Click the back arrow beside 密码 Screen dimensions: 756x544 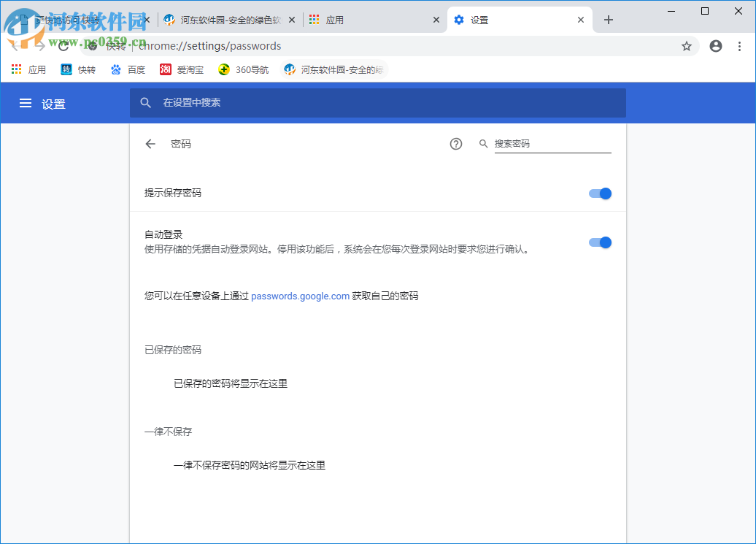click(x=150, y=144)
